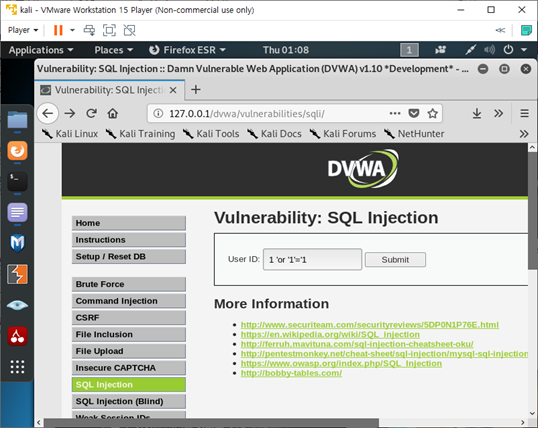
Task: Open the VMware Player menu
Action: click(x=23, y=30)
